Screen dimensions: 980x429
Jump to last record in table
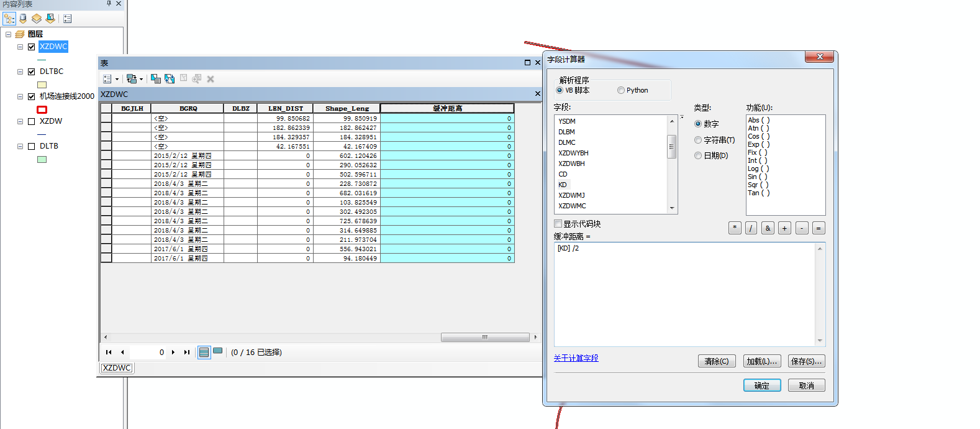point(186,352)
